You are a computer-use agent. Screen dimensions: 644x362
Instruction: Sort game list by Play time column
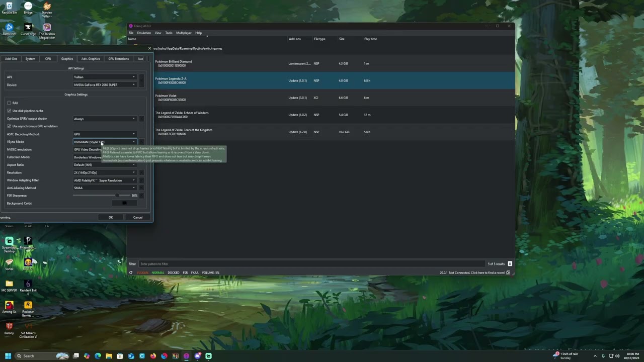pyautogui.click(x=371, y=39)
